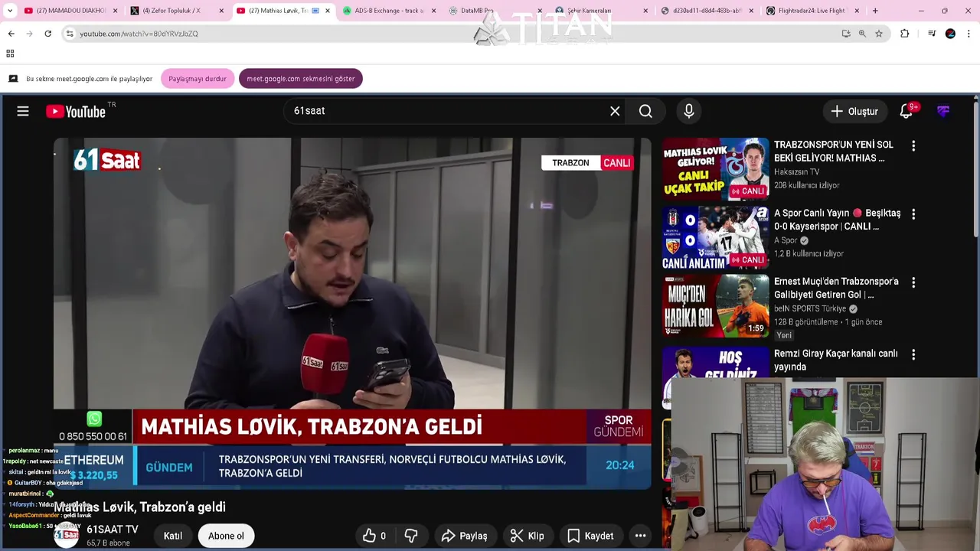Click beIN SPORTS Türkiye channel name
This screenshot has width=980, height=551.
pos(810,308)
